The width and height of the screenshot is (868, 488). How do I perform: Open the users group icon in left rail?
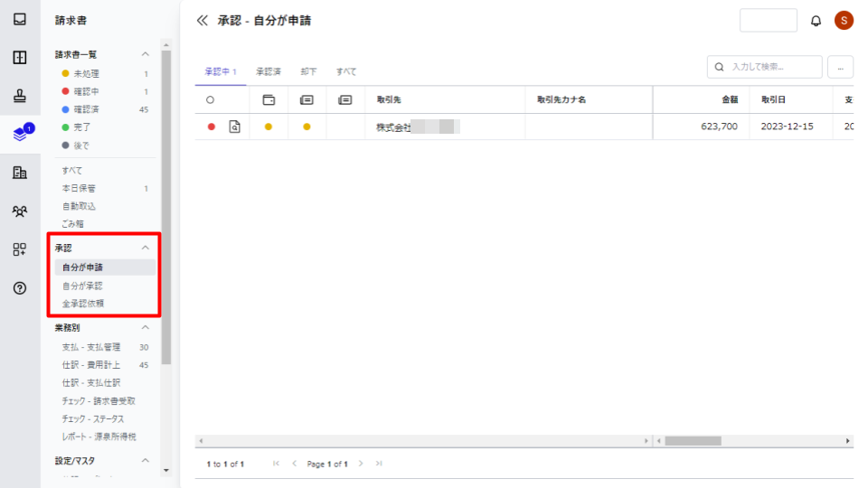pos(20,211)
